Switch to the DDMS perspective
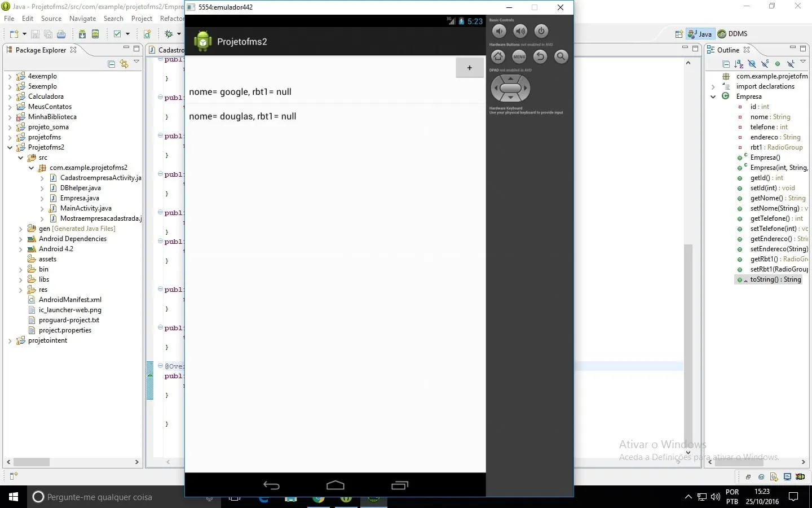This screenshot has width=812, height=508. pyautogui.click(x=732, y=34)
